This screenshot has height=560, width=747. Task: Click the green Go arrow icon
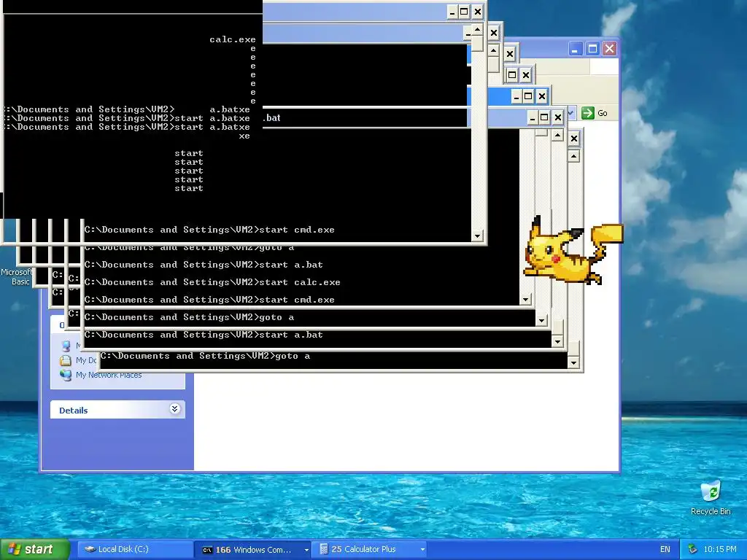point(588,113)
